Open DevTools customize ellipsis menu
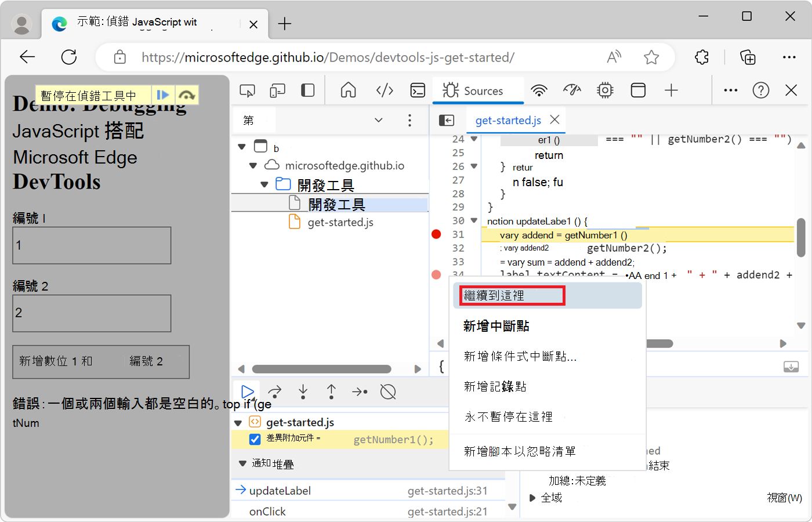This screenshot has height=522, width=812. click(x=731, y=90)
